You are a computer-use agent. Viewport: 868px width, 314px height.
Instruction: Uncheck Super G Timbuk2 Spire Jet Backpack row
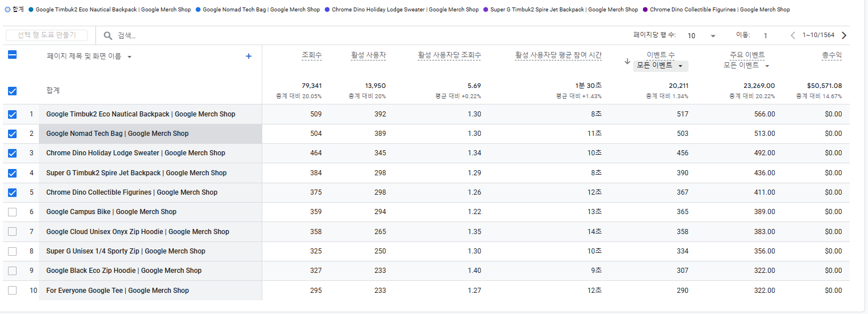[x=12, y=173]
